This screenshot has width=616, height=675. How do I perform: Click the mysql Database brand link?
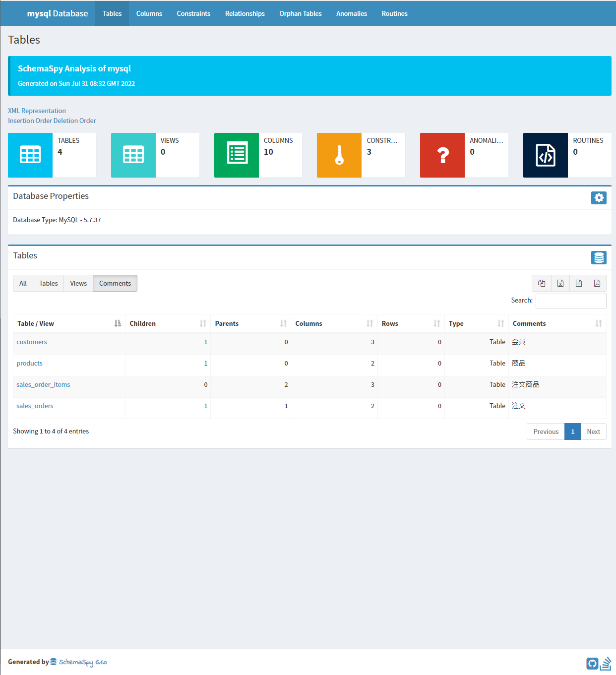click(x=58, y=13)
